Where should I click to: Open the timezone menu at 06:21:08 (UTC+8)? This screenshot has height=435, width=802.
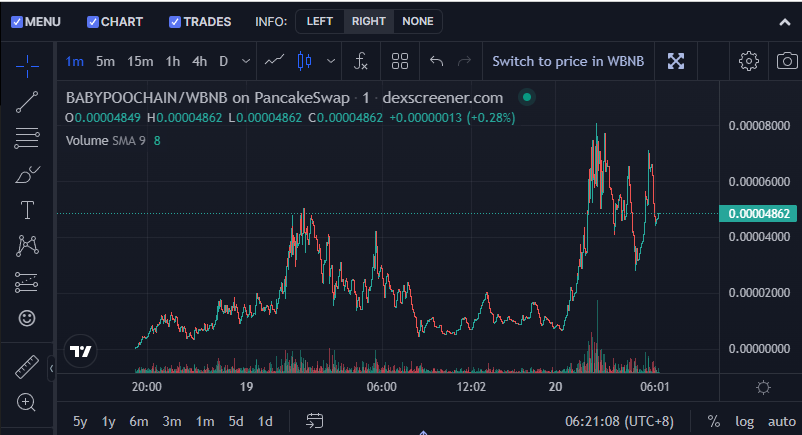(619, 421)
